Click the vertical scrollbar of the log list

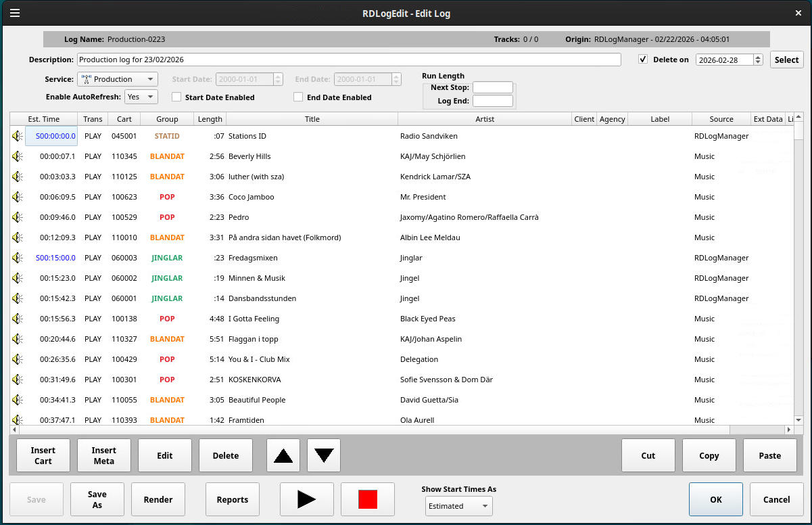pos(798,269)
